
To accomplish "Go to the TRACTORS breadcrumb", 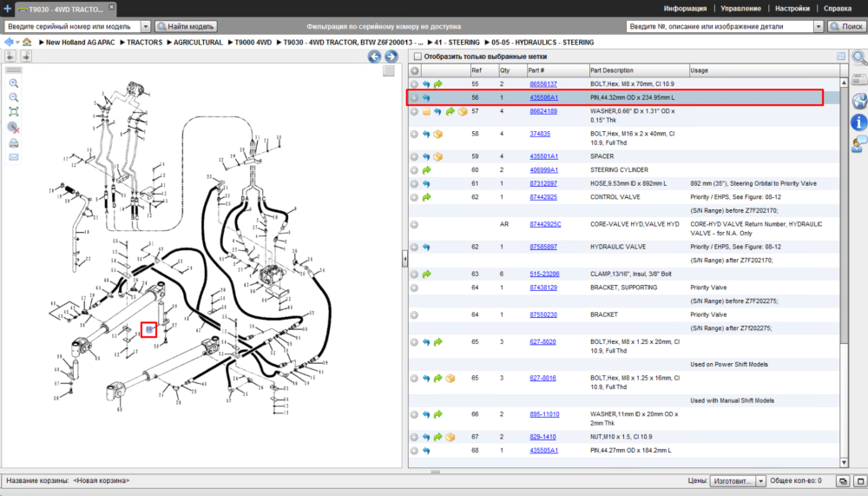I will click(x=144, y=42).
